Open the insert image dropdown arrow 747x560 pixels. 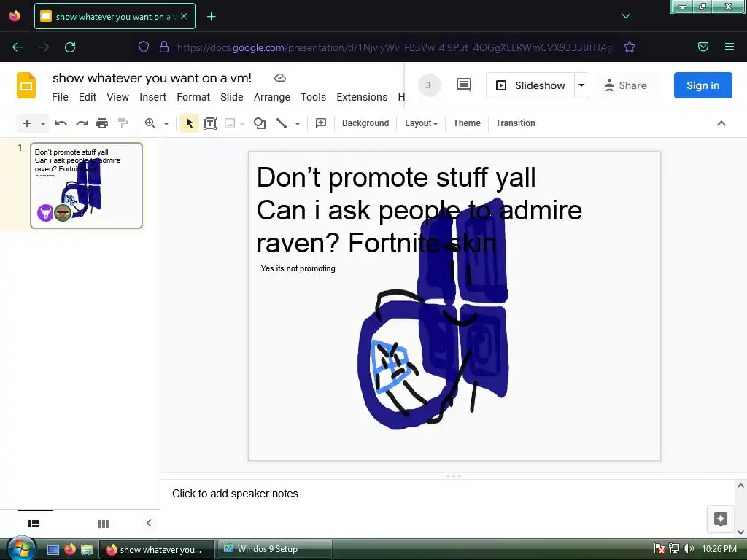(x=242, y=124)
